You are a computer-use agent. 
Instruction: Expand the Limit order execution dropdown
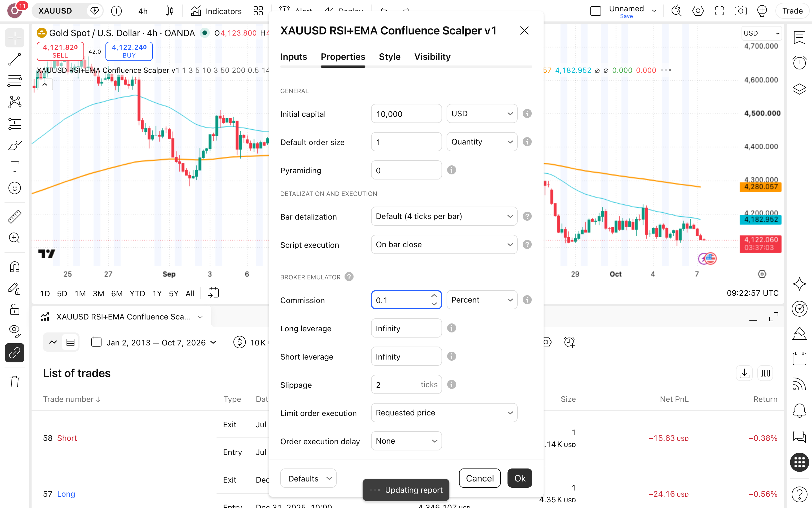pyautogui.click(x=444, y=413)
